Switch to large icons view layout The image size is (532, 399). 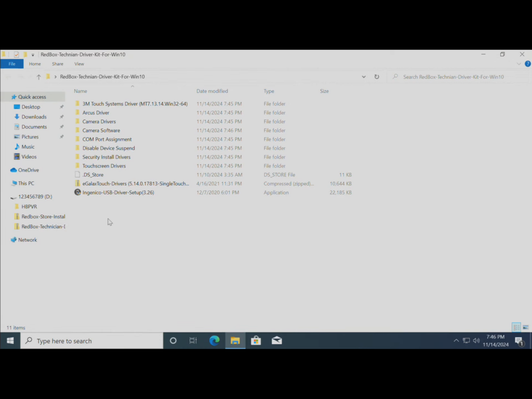pyautogui.click(x=525, y=327)
